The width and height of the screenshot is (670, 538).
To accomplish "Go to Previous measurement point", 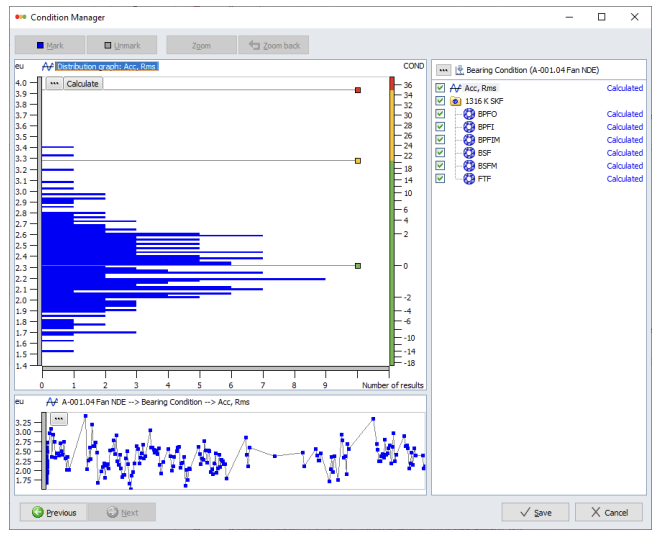I will (53, 512).
